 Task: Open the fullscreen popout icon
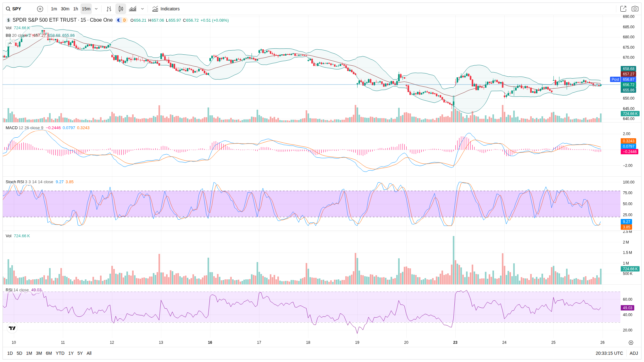623,9
